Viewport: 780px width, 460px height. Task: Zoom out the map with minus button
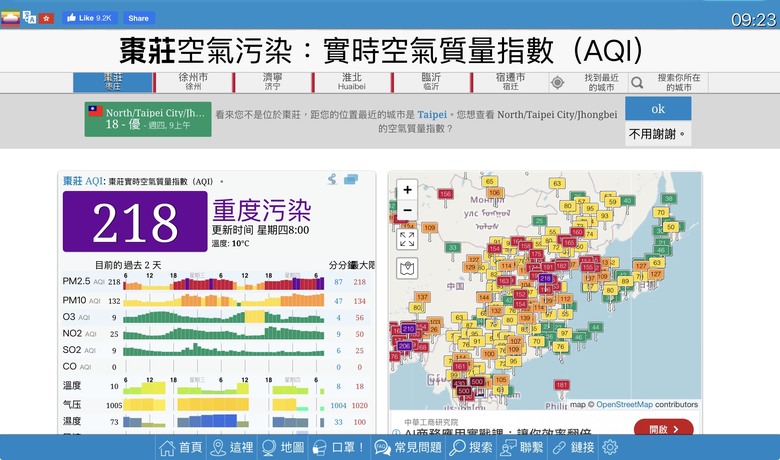click(x=407, y=210)
